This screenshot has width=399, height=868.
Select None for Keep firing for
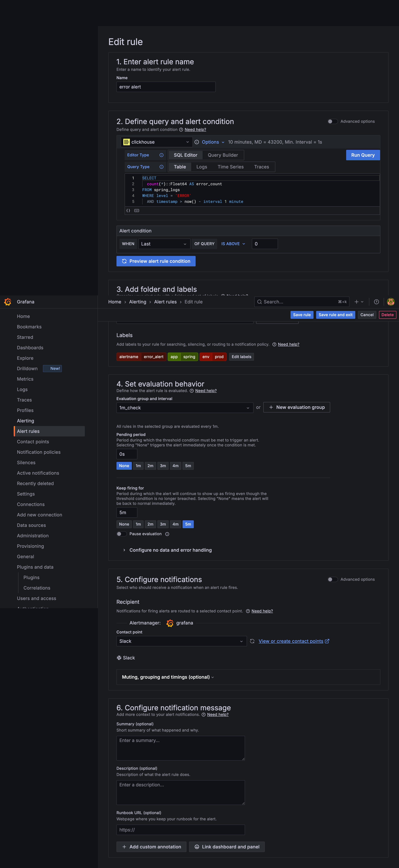tap(124, 524)
